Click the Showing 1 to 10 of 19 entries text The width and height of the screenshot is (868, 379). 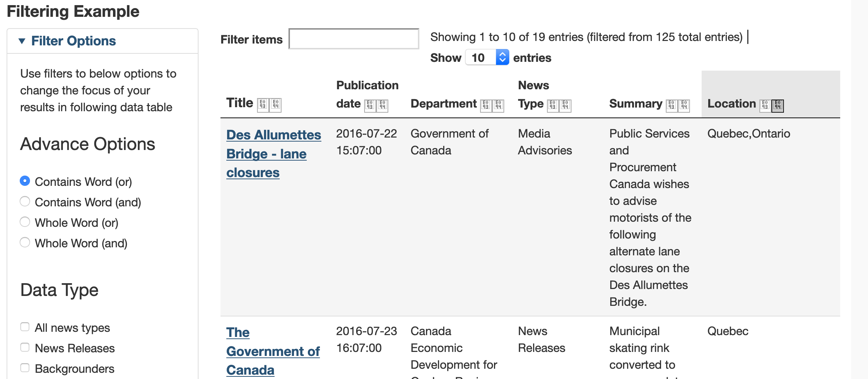(x=586, y=37)
